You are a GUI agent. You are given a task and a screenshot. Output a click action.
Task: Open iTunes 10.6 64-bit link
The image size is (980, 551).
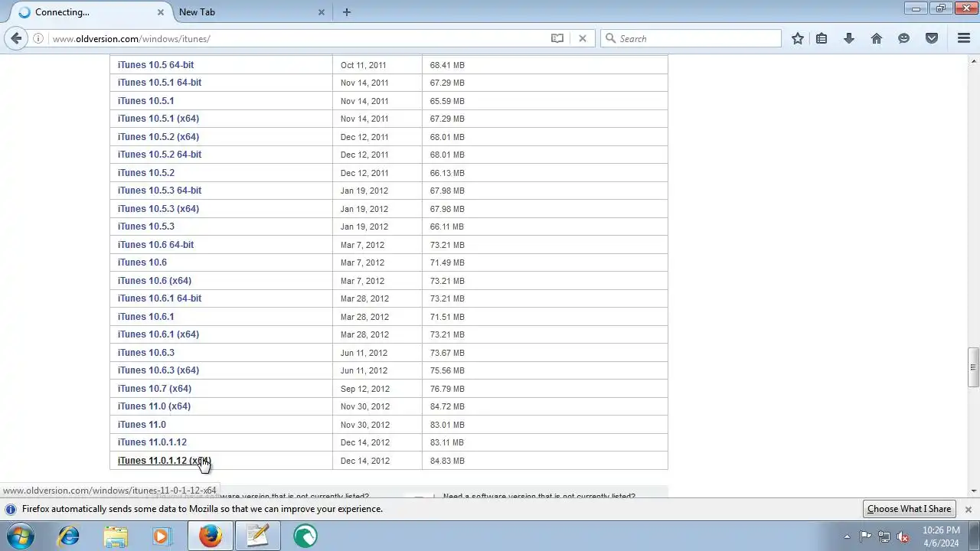[155, 245]
